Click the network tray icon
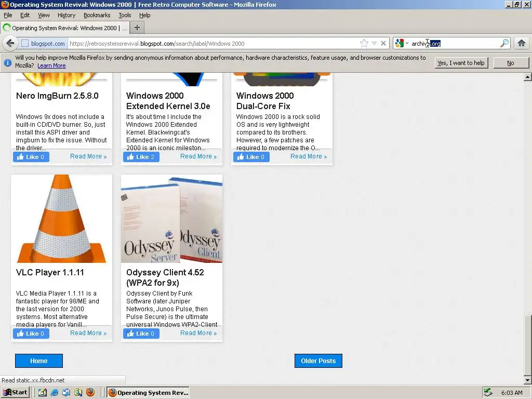532x399 pixels. (x=488, y=393)
